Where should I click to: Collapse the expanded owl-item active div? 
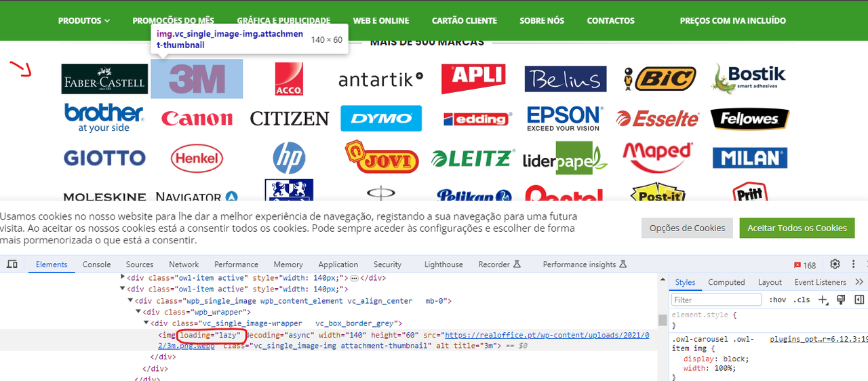click(x=123, y=289)
